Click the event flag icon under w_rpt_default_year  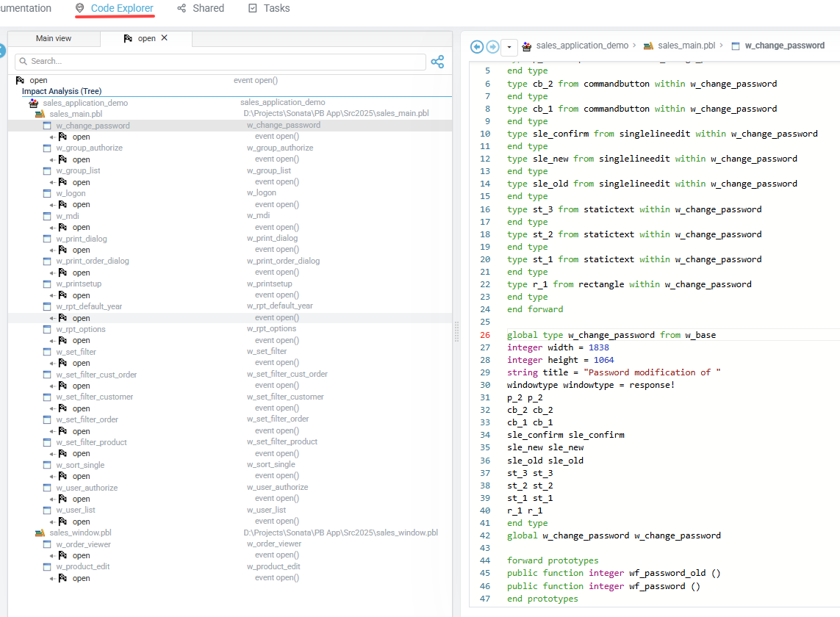click(x=62, y=318)
